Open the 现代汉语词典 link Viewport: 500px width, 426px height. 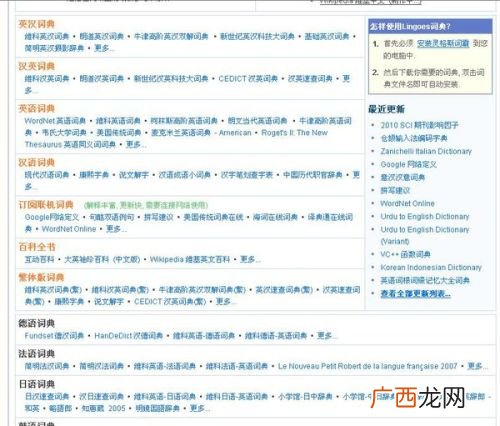(47, 175)
